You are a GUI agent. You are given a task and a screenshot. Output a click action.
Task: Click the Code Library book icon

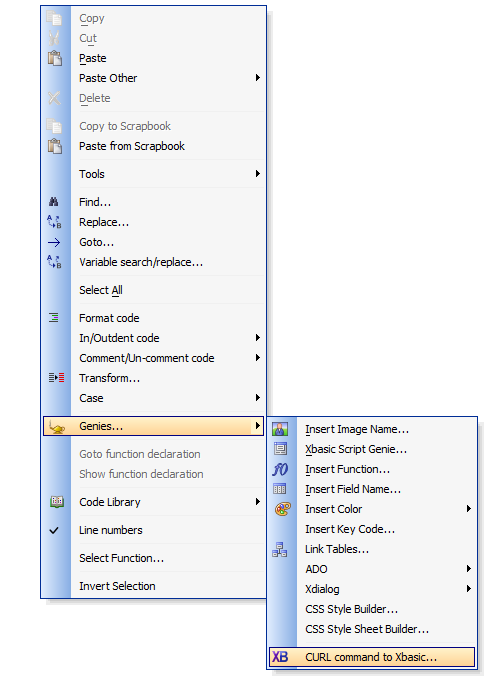coord(56,502)
